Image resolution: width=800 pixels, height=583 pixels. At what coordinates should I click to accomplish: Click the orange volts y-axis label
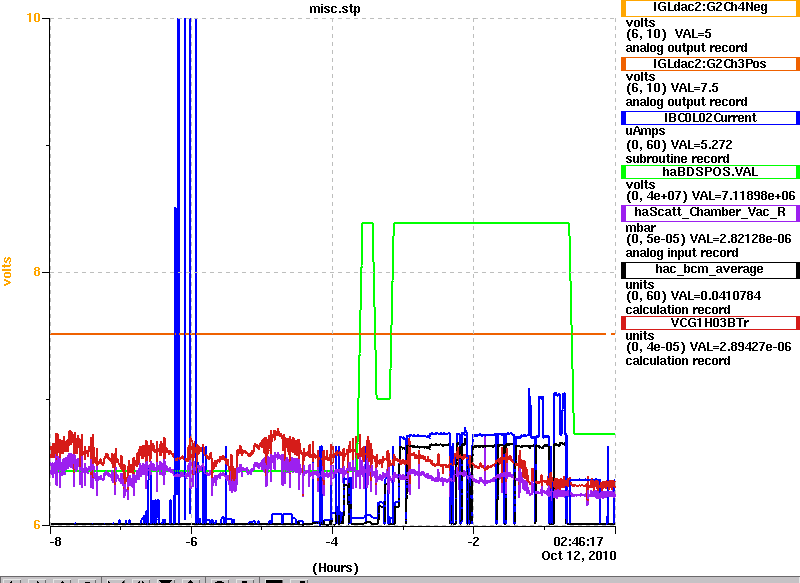7,271
